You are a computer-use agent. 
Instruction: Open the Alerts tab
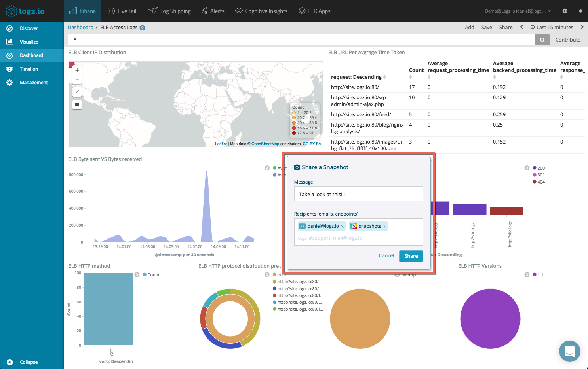click(213, 11)
